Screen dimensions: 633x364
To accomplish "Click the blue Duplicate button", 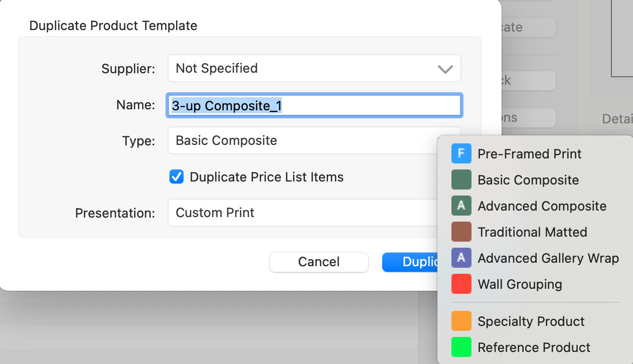I will [x=409, y=262].
